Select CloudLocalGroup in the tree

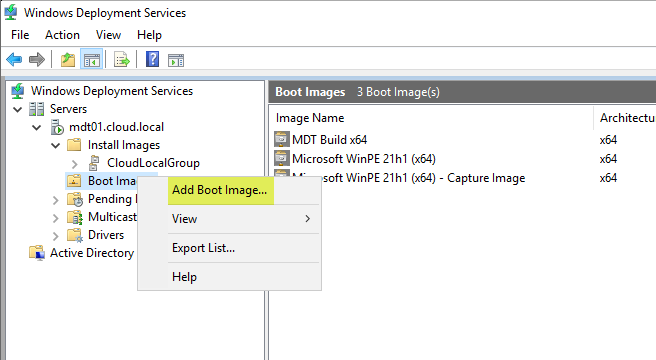pyautogui.click(x=153, y=163)
